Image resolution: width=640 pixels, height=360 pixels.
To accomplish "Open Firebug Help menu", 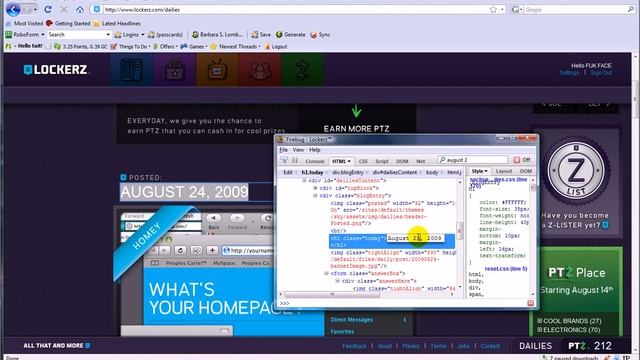I will [x=314, y=150].
